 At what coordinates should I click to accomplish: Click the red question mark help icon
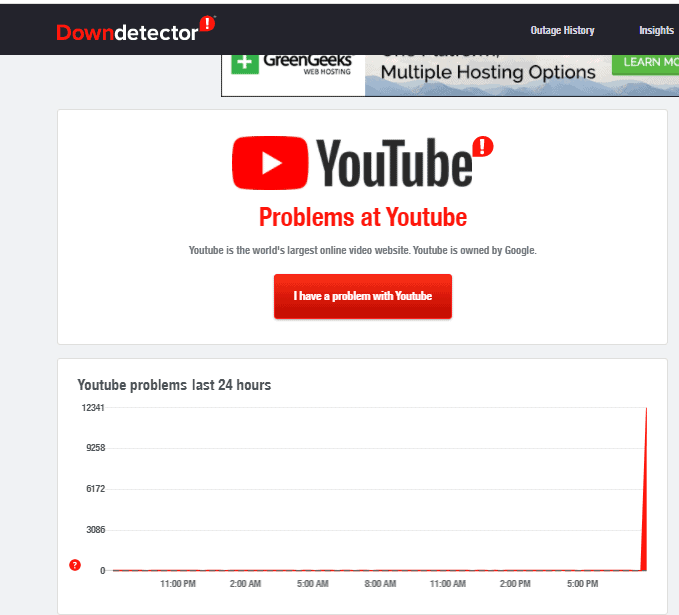click(75, 565)
